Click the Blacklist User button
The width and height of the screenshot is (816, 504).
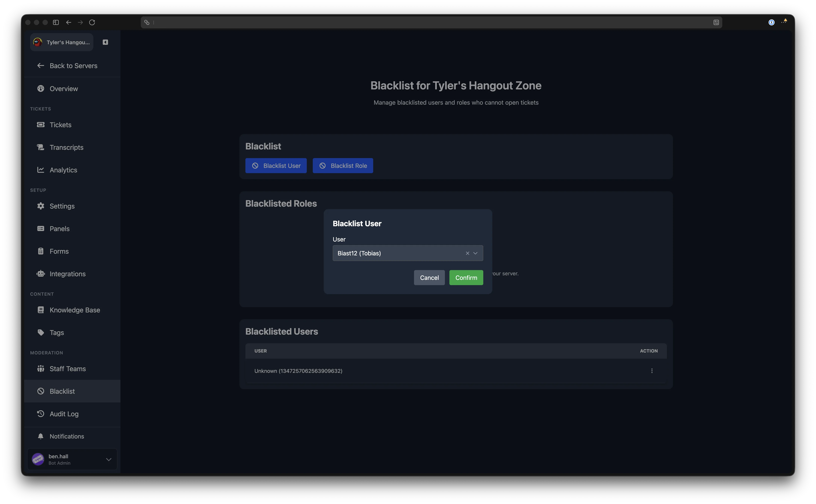tap(276, 166)
